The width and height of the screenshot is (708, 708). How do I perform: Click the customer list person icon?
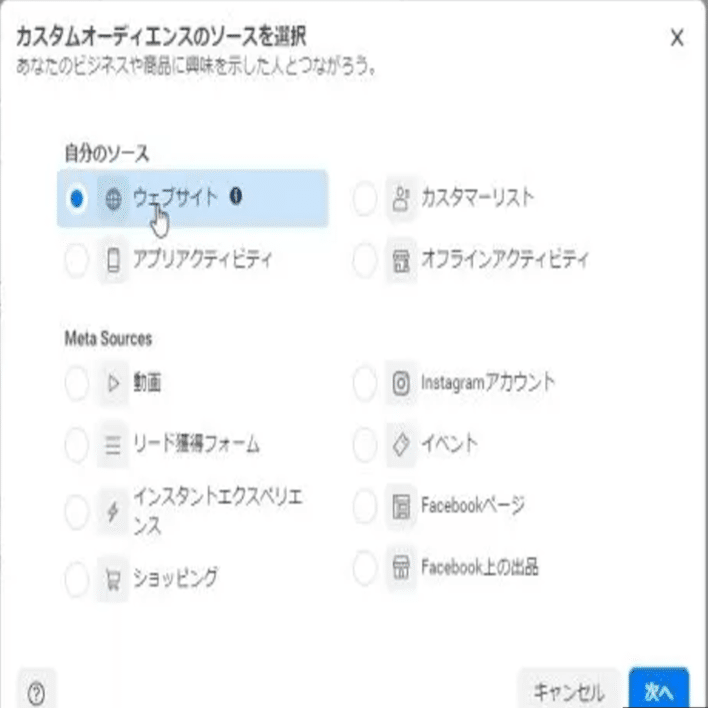point(401,199)
